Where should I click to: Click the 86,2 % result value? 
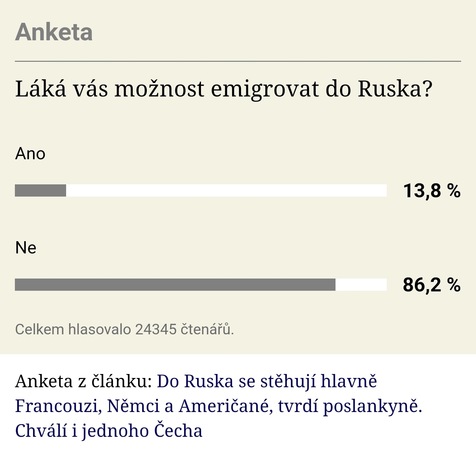[431, 285]
